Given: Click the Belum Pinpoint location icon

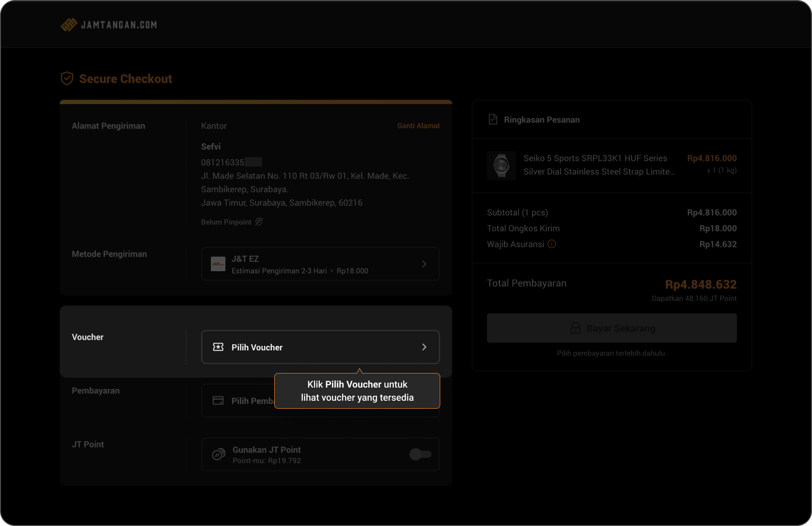Looking at the screenshot, I should (x=259, y=222).
